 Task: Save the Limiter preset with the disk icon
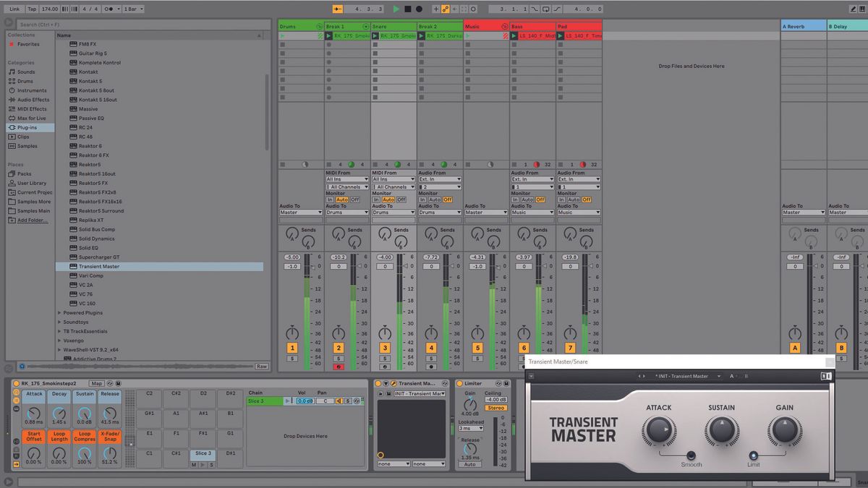506,383
